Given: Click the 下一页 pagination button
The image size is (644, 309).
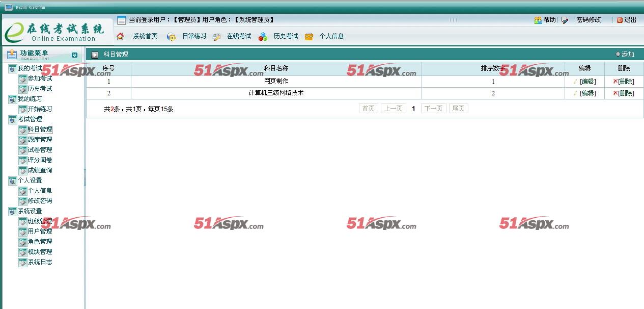Looking at the screenshot, I should pos(434,109).
